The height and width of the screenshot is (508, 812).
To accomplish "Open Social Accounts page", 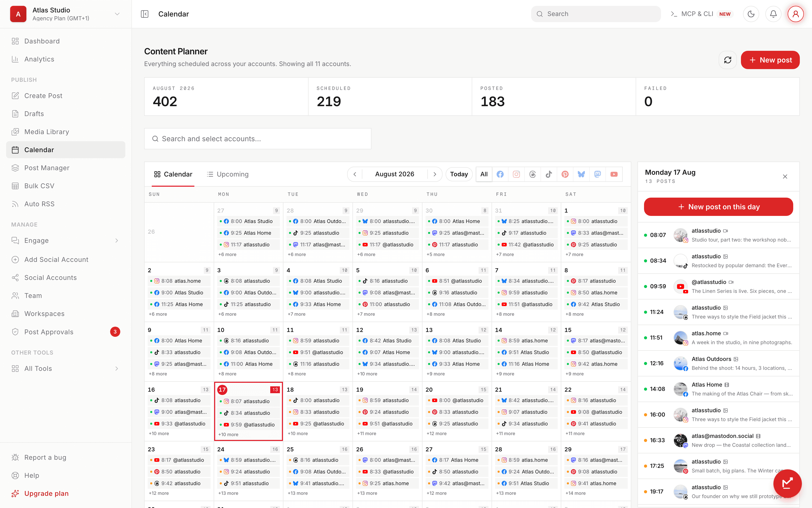I will [66, 278].
